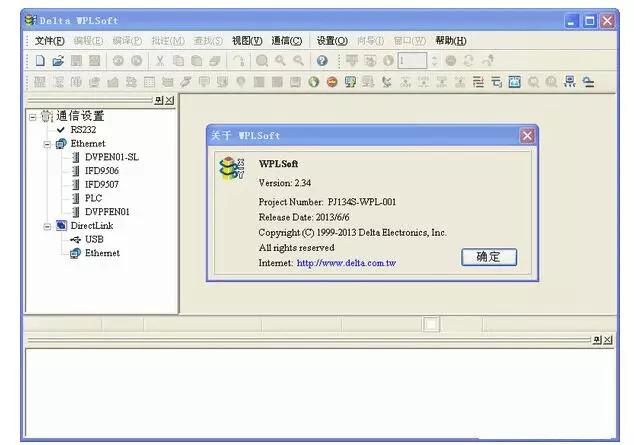The width and height of the screenshot is (634, 445).
Task: Click the 通信设置 root label
Action: [80, 116]
